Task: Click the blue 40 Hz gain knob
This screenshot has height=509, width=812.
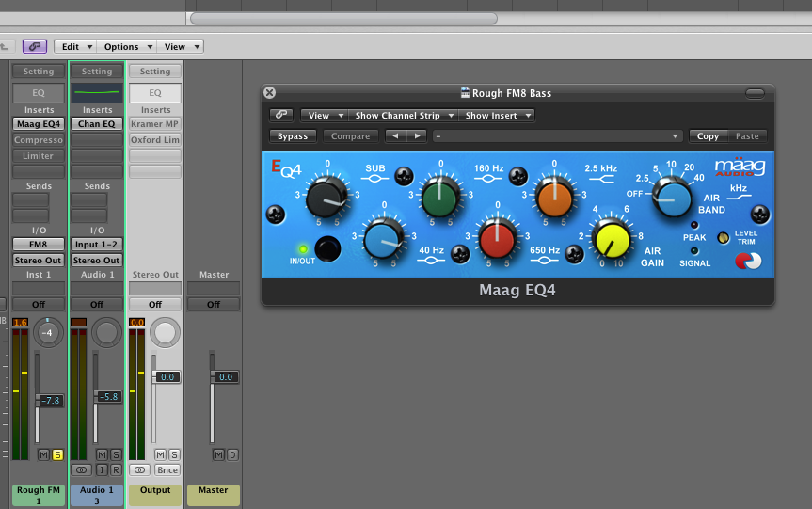Action: point(383,240)
